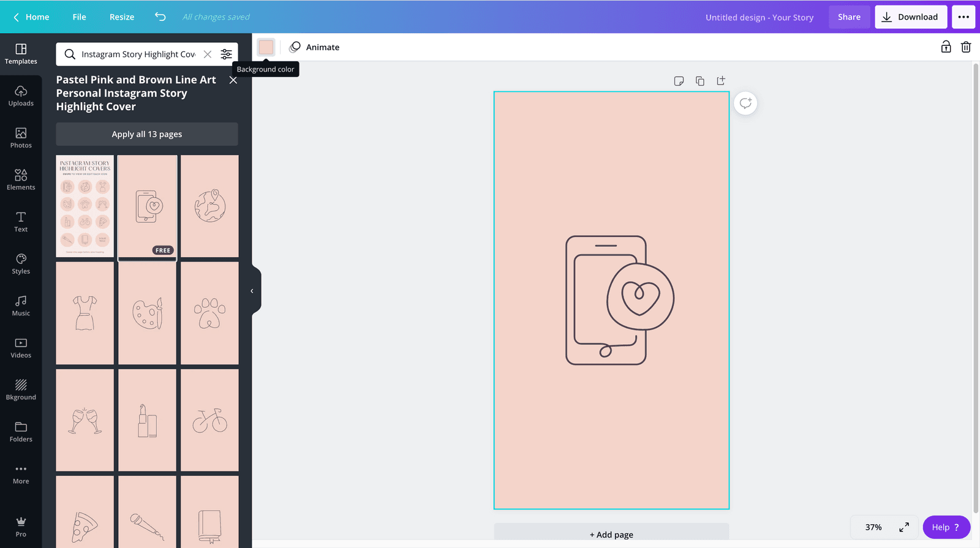Delete the page with trash icon

pyautogui.click(x=966, y=47)
